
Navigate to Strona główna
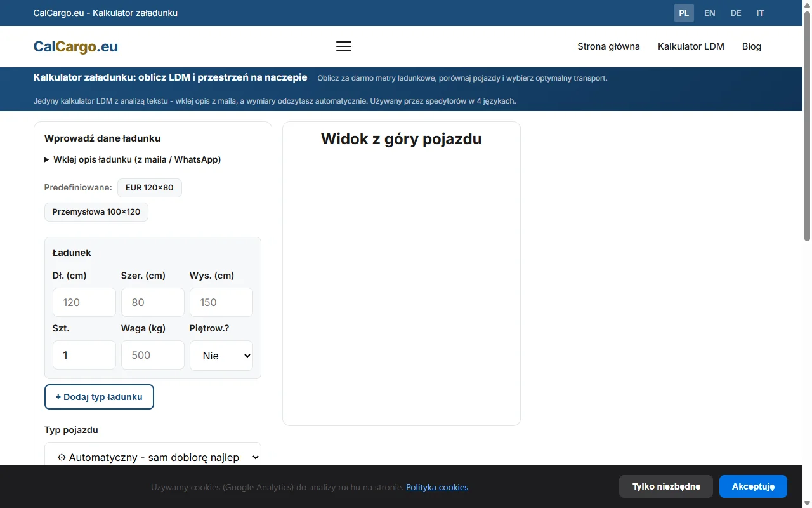608,46
